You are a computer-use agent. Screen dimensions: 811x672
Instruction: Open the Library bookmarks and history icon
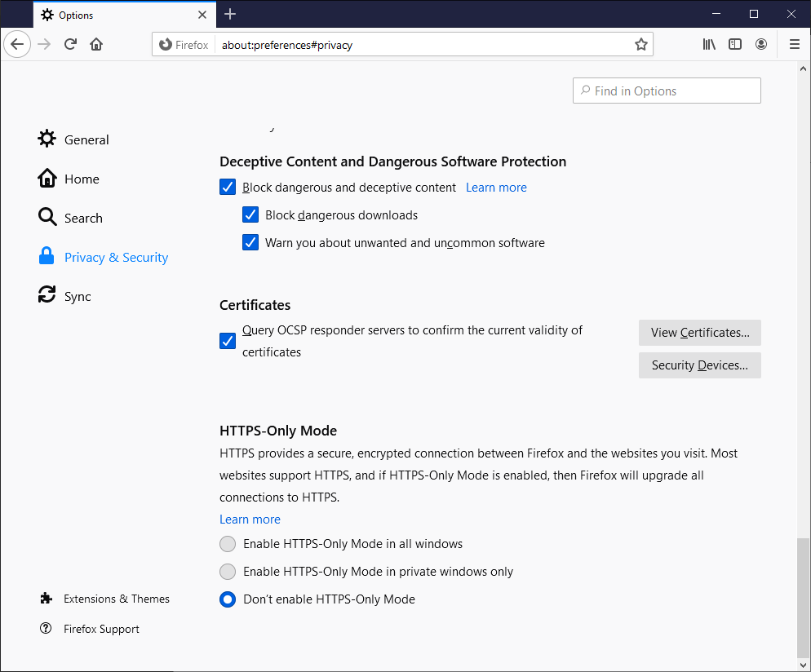tap(709, 44)
